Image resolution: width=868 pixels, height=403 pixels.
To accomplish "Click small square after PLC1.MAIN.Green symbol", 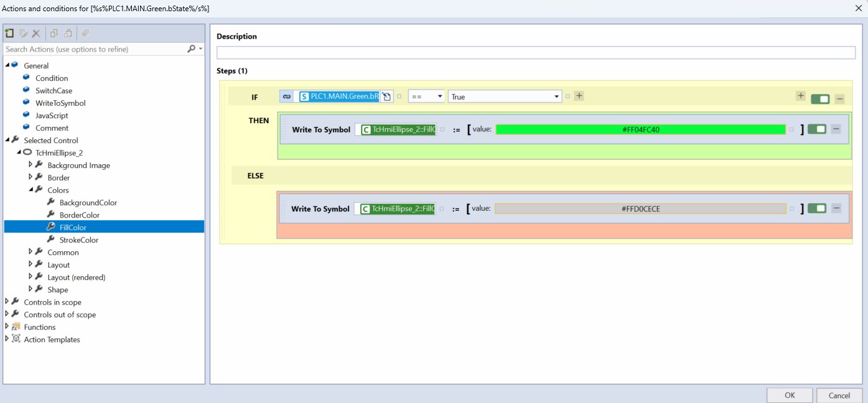I will [399, 96].
